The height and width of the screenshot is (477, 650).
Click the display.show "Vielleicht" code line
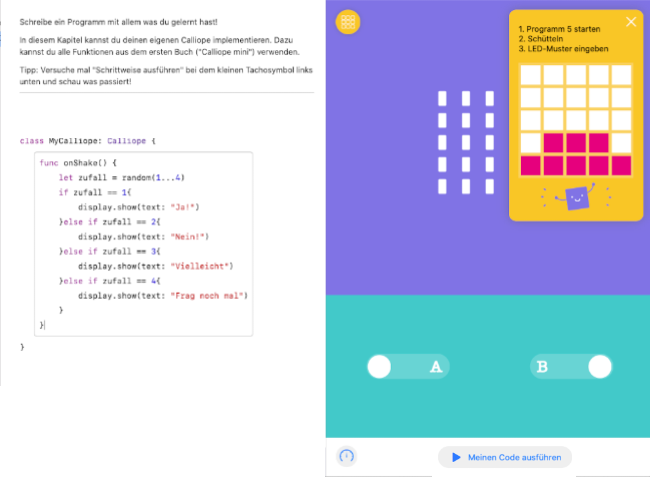155,266
